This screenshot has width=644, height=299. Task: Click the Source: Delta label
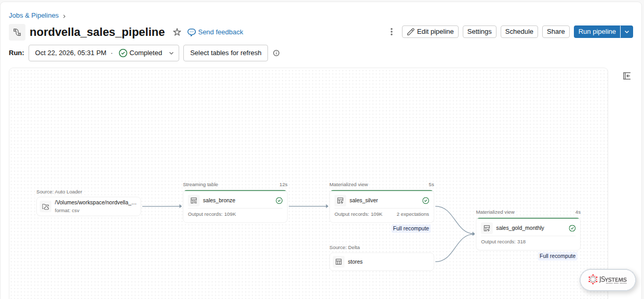tap(344, 248)
